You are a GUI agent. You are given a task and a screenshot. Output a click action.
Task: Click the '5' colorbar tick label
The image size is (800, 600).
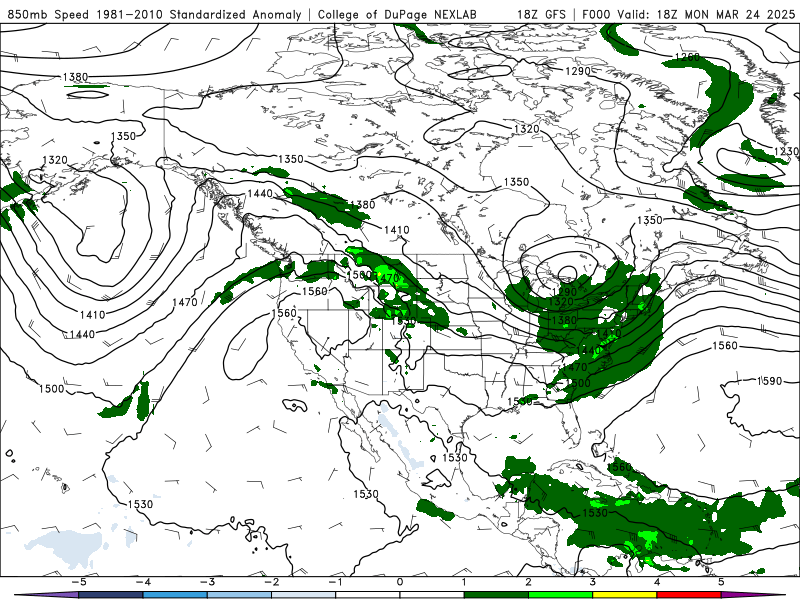(x=721, y=582)
